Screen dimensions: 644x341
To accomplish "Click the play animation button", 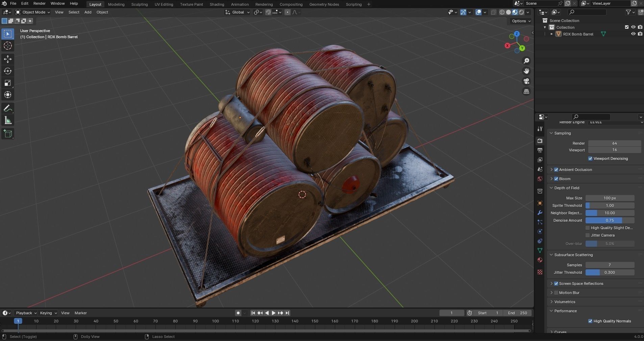I will coord(274,313).
